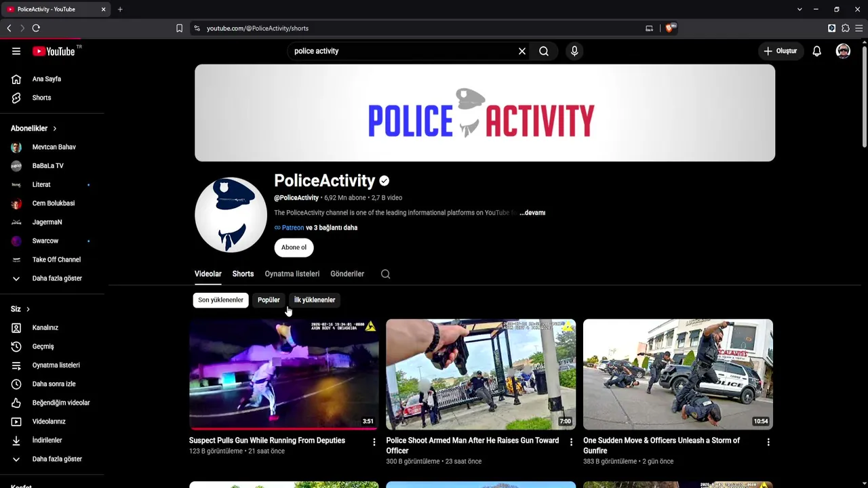Select the İlk yüklenenler filter chip

pyautogui.click(x=315, y=300)
